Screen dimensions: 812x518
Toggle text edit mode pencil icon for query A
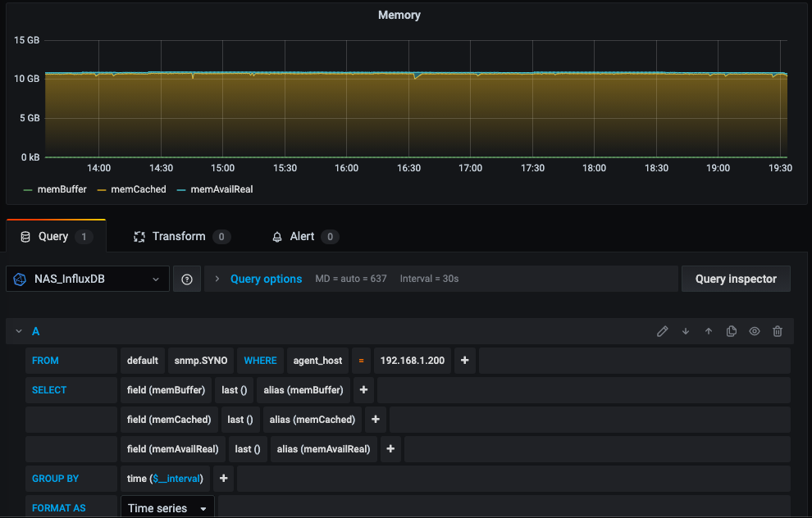click(663, 331)
